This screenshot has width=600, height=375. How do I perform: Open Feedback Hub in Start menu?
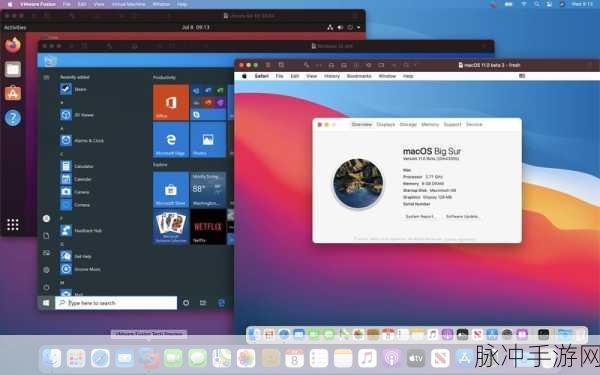pos(81,230)
